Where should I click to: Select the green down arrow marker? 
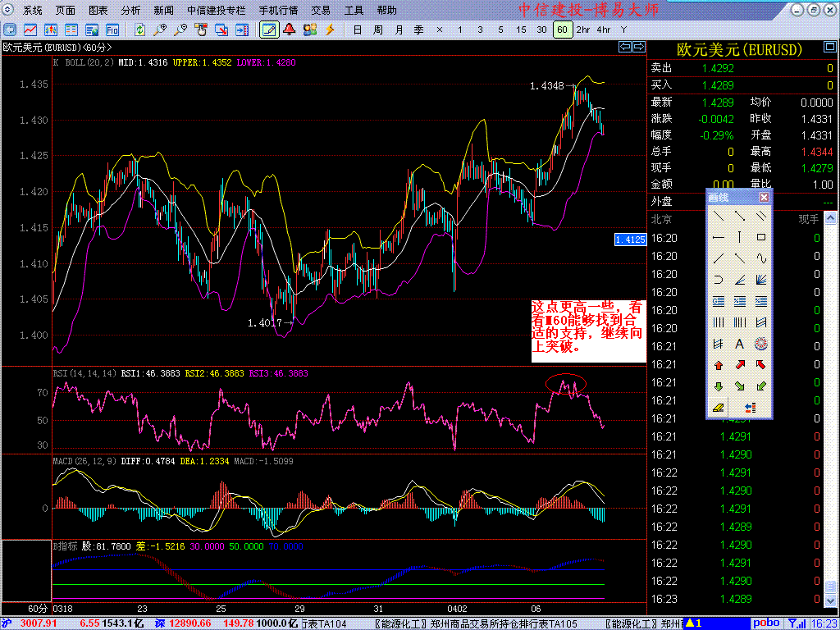coord(719,386)
